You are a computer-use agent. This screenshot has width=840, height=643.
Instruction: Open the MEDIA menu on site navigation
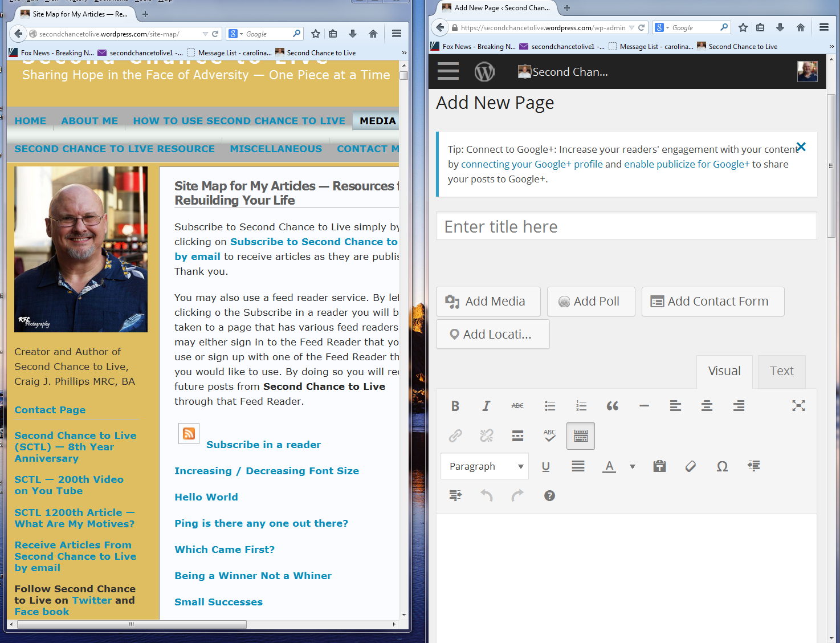[377, 121]
